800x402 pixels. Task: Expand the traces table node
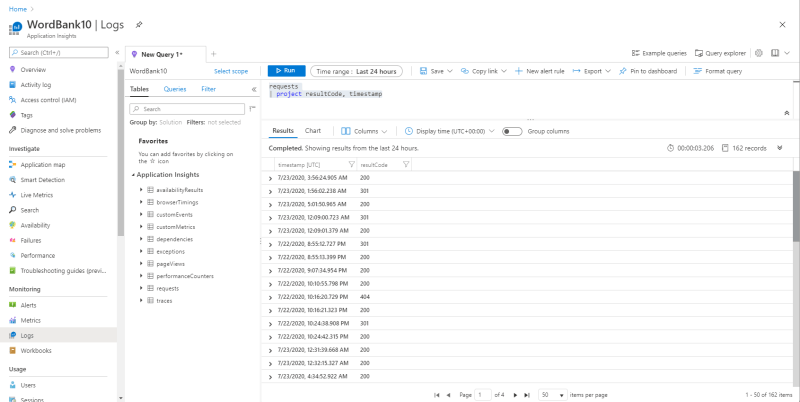(141, 300)
